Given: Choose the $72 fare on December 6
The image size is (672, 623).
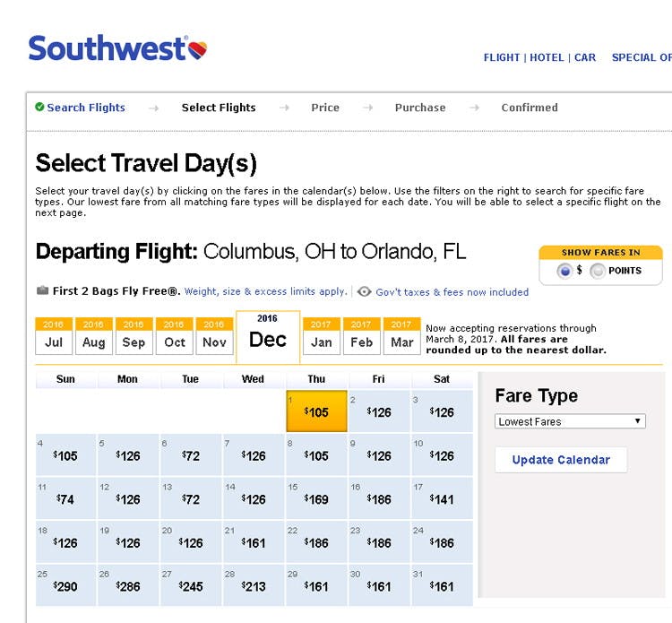Looking at the screenshot, I should coord(191,455).
